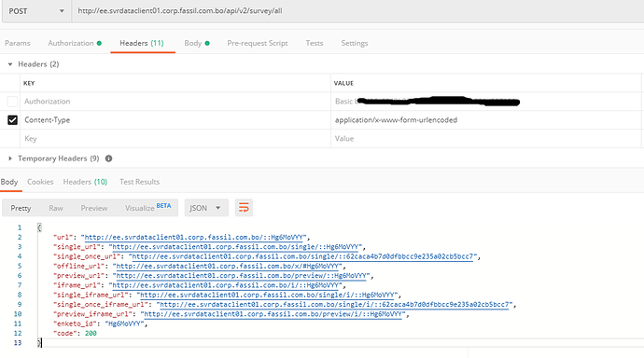This screenshot has width=644, height=358.
Task: Click the empty Key header field
Action: point(175,139)
